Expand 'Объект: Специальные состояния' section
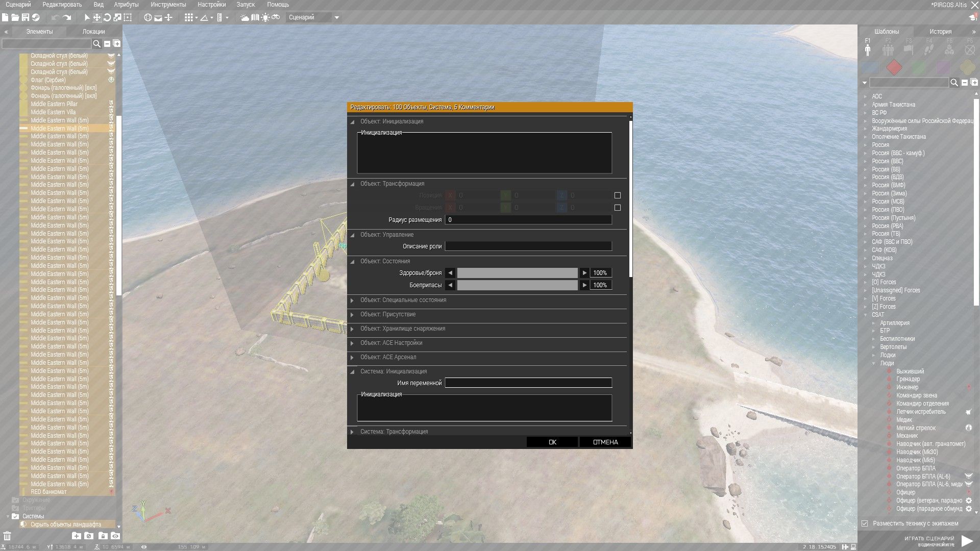Viewport: 980px width, 551px height. (352, 300)
